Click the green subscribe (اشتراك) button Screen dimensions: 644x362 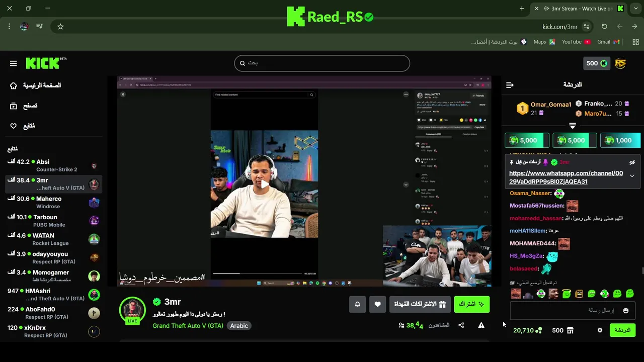471,304
